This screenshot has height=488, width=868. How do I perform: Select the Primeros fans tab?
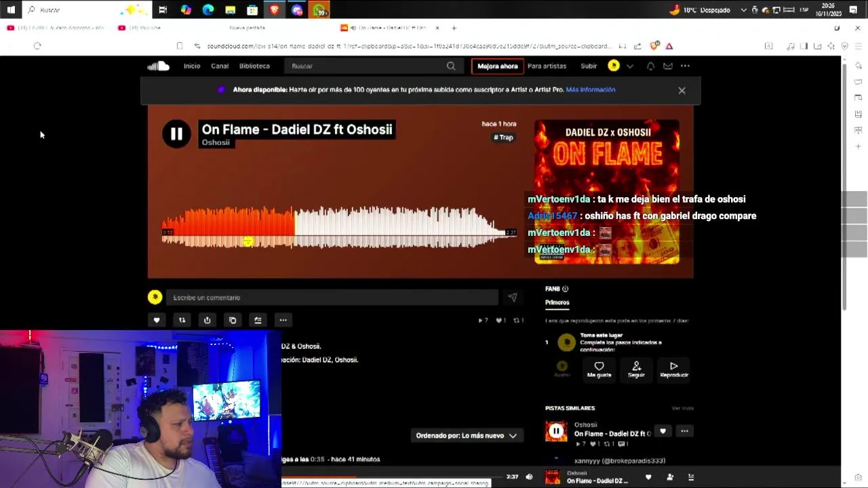pos(557,302)
